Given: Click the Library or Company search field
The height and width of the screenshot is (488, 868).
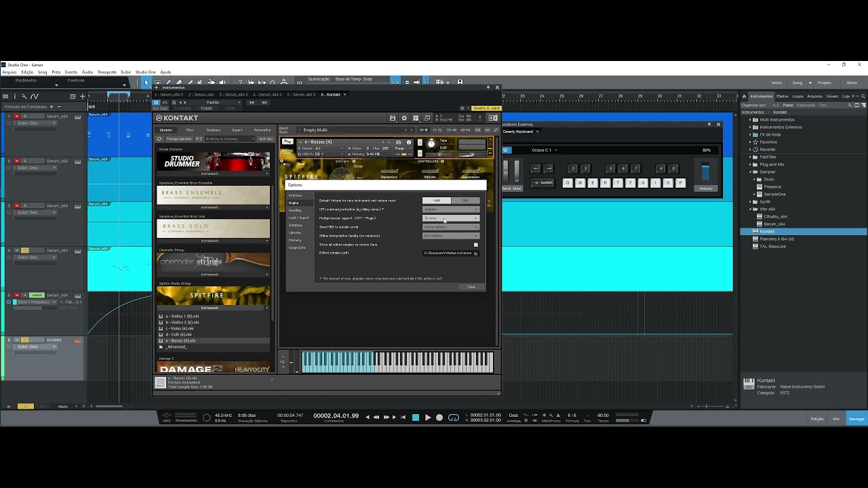Looking at the screenshot, I should (229, 139).
